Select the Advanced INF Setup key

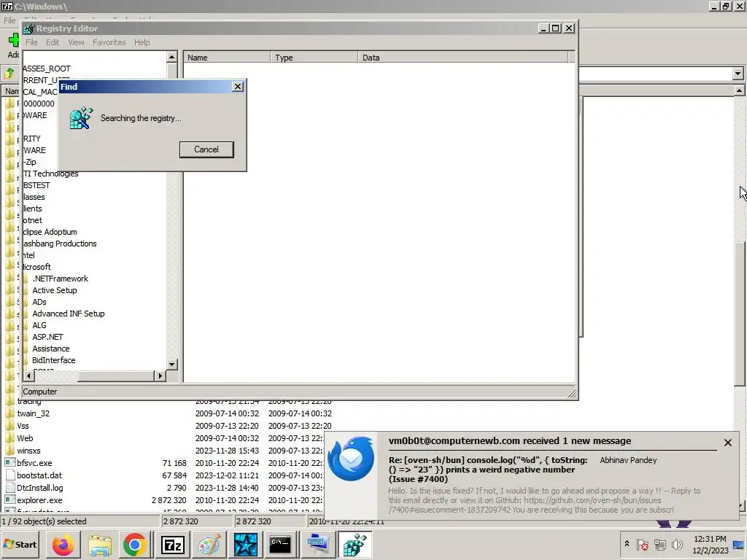(68, 314)
